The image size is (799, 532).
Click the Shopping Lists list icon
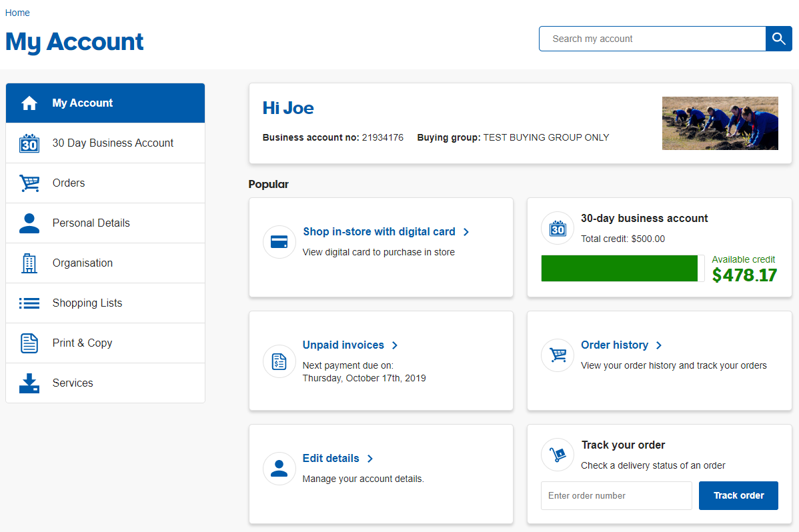coord(29,303)
